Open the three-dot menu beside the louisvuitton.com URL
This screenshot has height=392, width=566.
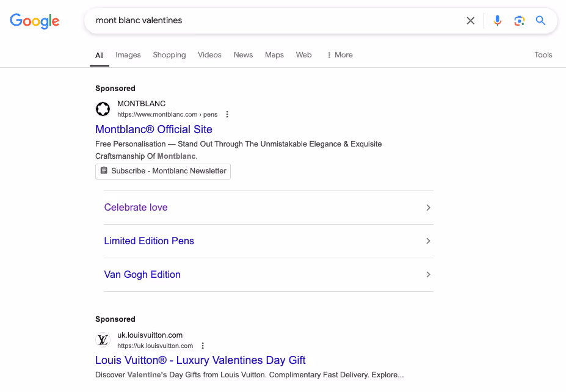point(203,346)
